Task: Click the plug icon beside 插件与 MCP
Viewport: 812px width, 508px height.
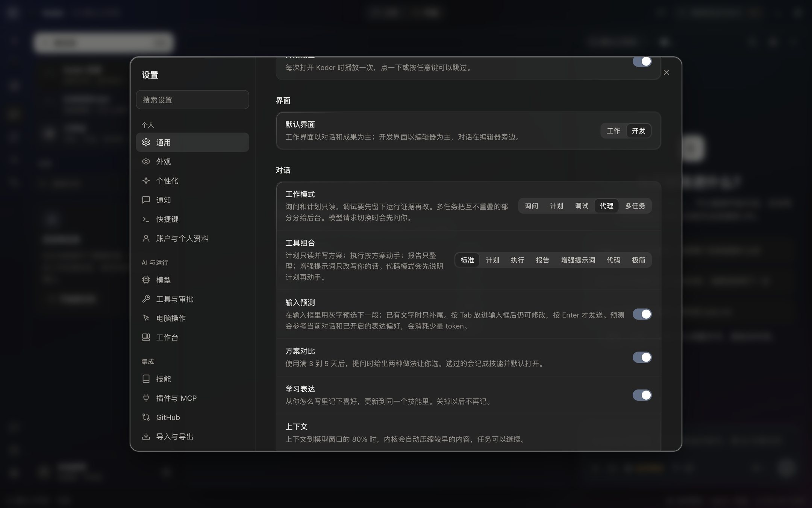Action: (146, 398)
